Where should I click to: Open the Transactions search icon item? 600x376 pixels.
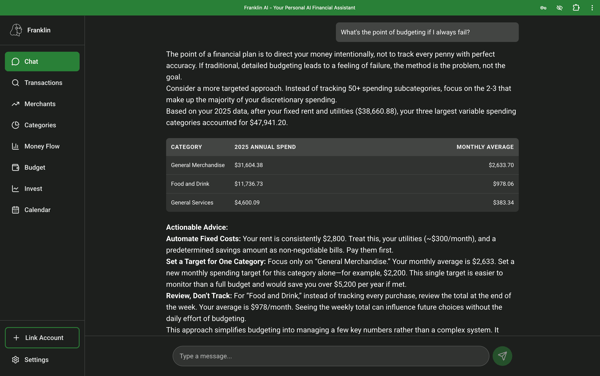42,83
